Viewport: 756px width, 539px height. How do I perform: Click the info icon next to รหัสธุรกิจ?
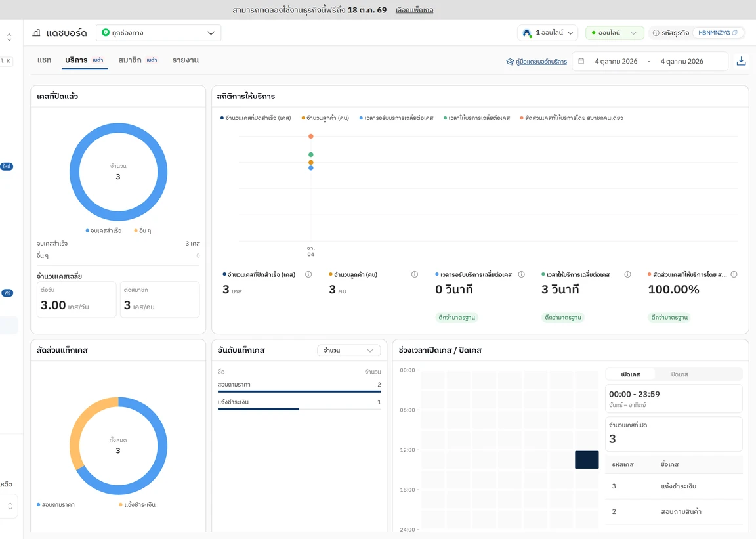[x=656, y=33]
